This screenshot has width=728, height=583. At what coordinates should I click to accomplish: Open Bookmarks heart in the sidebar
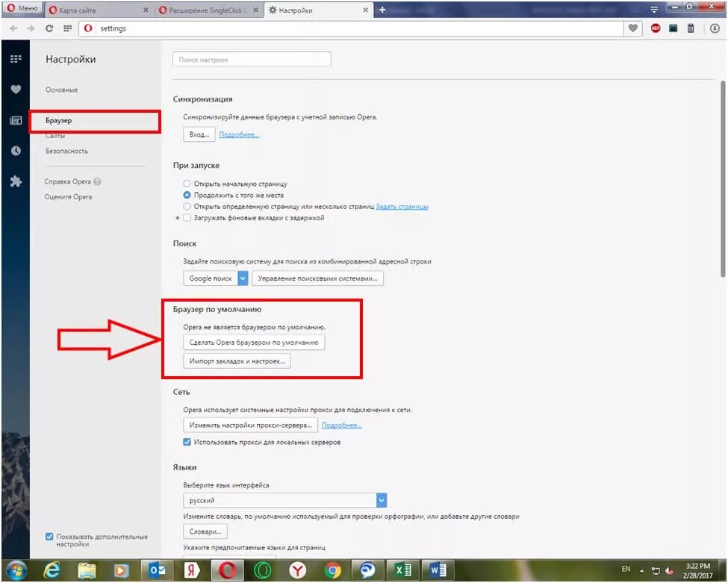[16, 89]
